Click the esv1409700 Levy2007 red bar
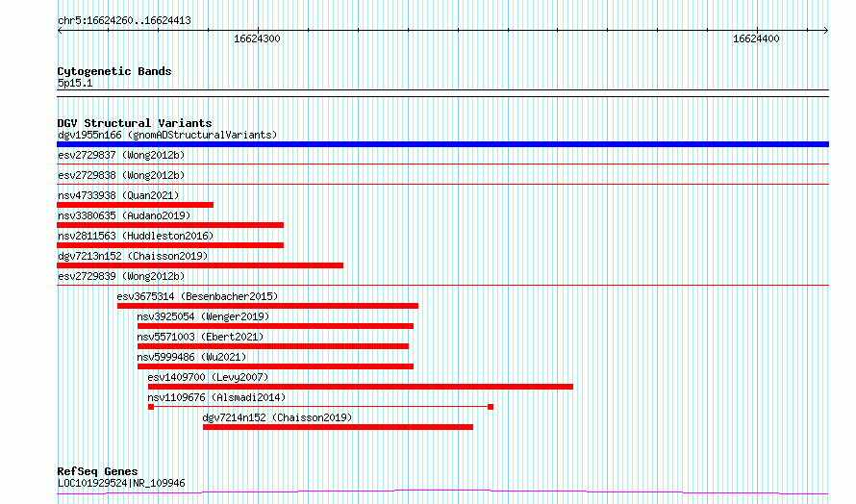Screen dimensions: 856x504 361,387
